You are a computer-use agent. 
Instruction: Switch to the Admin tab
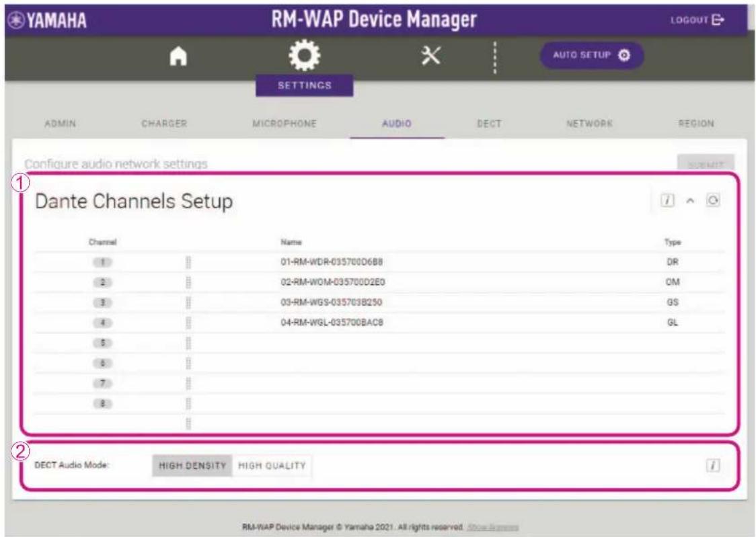coord(61,124)
